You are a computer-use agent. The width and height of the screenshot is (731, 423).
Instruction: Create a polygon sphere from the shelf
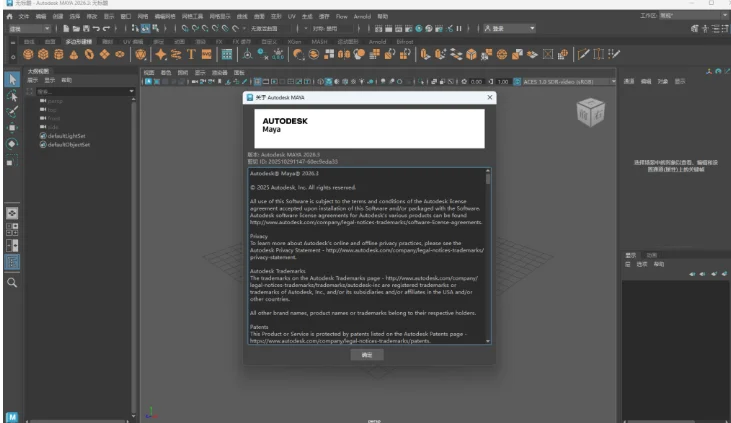click(28, 55)
